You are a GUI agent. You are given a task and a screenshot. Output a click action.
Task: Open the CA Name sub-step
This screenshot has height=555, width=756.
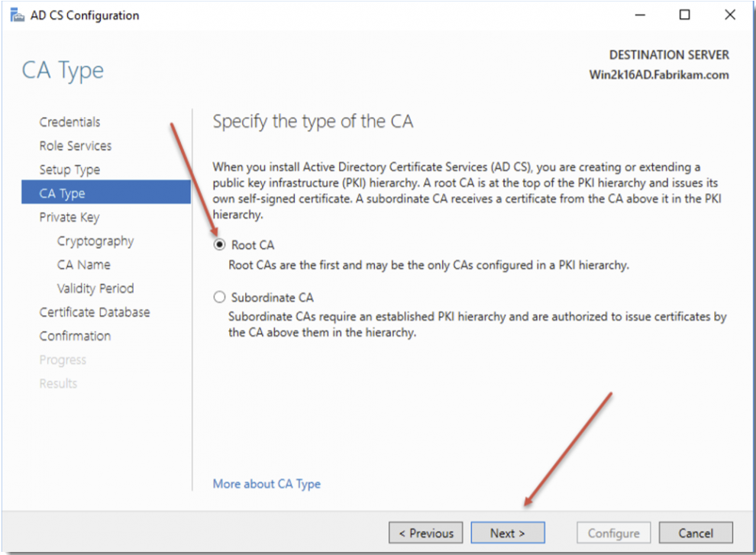[84, 265]
